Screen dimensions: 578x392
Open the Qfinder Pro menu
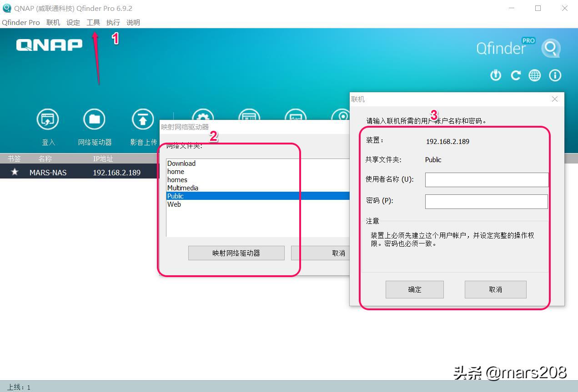point(20,22)
